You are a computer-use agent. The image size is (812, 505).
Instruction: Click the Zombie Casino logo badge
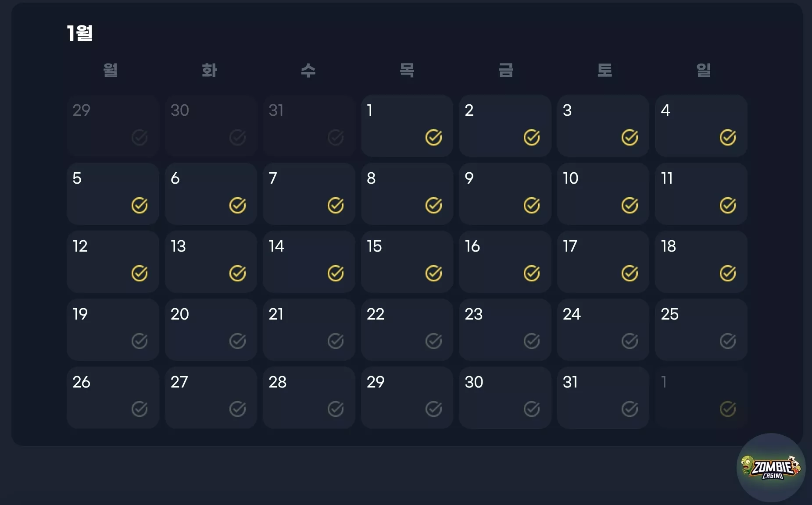click(771, 468)
